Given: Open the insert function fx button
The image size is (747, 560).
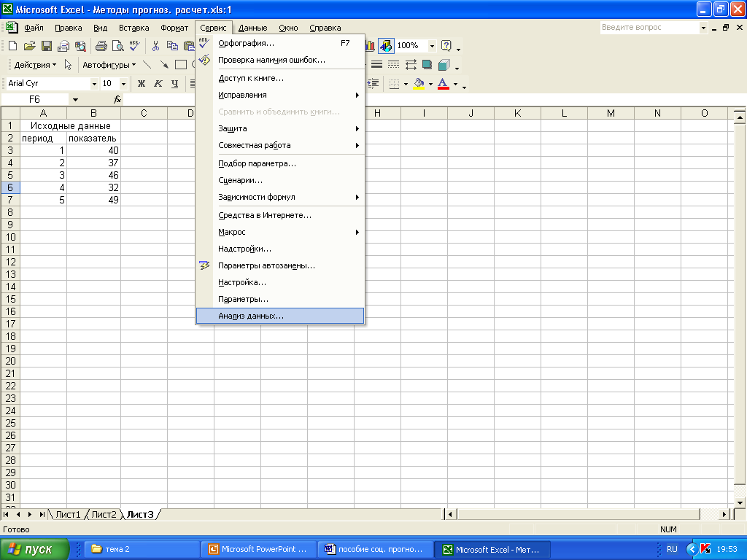Looking at the screenshot, I should point(117,99).
